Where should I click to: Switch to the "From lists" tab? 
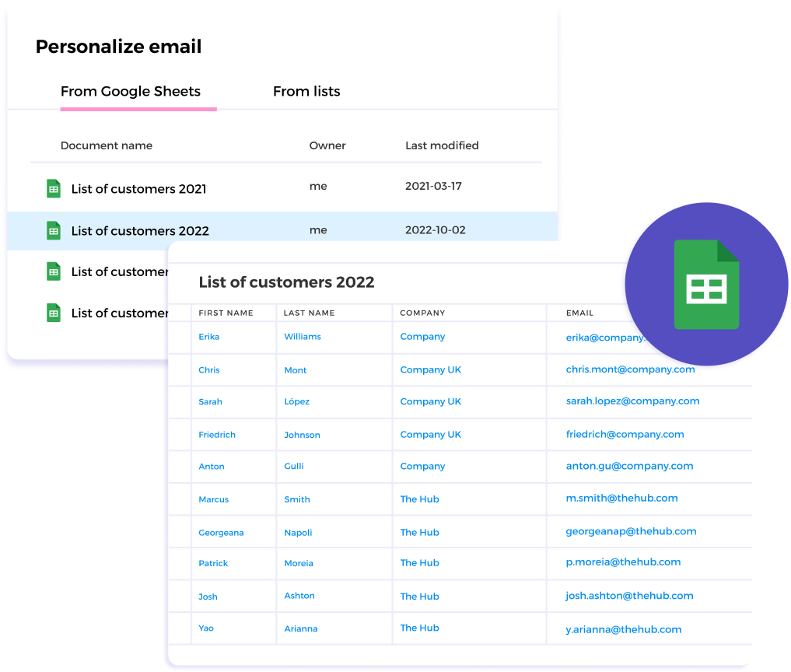tap(306, 91)
